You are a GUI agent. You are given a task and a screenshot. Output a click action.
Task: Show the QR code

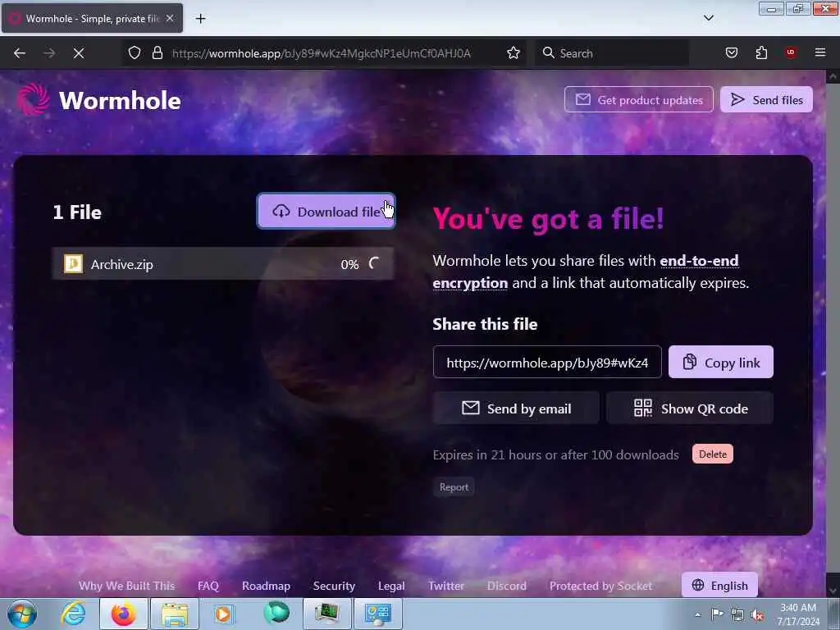[x=690, y=409]
